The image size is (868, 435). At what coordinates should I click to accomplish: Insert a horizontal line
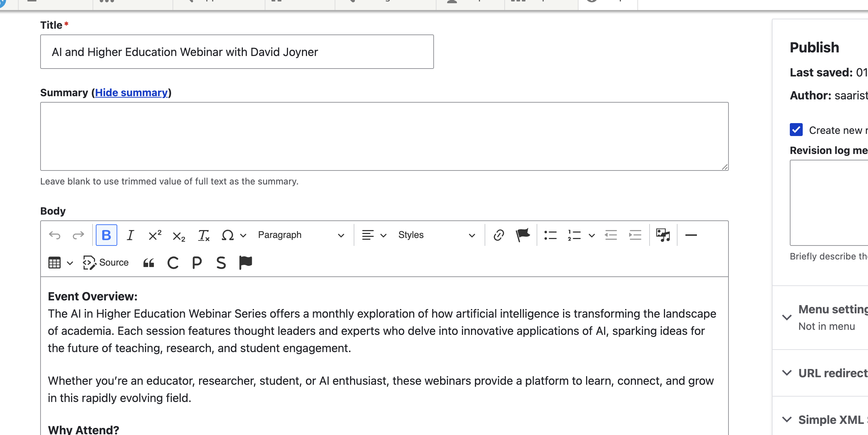pyautogui.click(x=691, y=235)
